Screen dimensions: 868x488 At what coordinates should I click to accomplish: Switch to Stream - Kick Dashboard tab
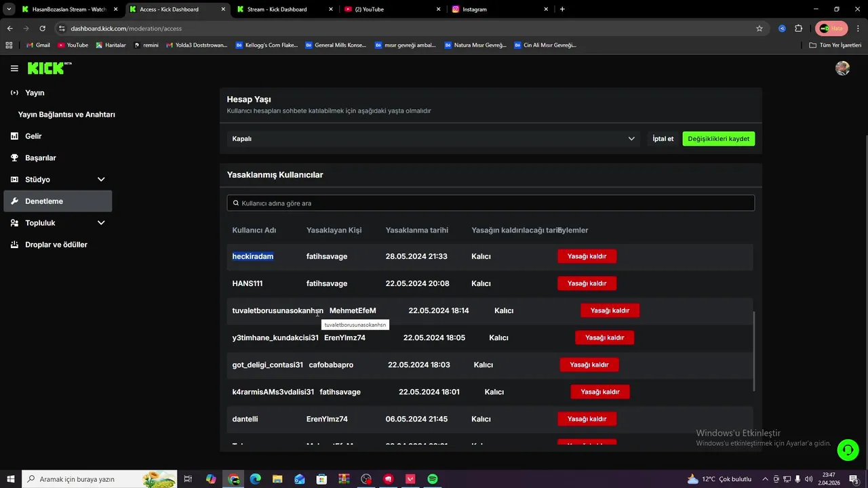coord(285,9)
